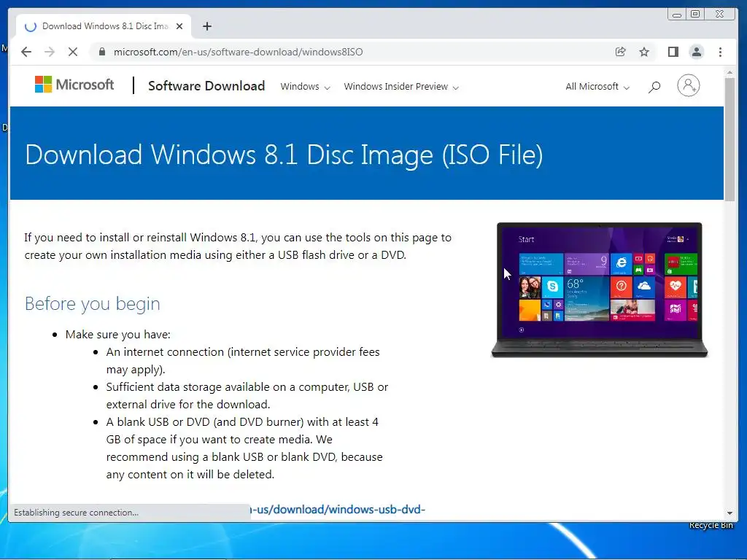
Task: View site info via padlock icon
Action: point(101,52)
